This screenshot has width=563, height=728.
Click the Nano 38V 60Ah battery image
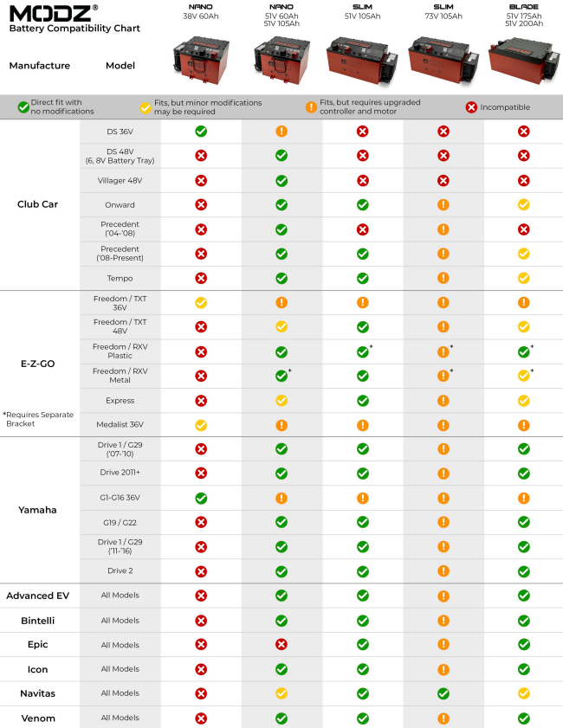click(201, 61)
